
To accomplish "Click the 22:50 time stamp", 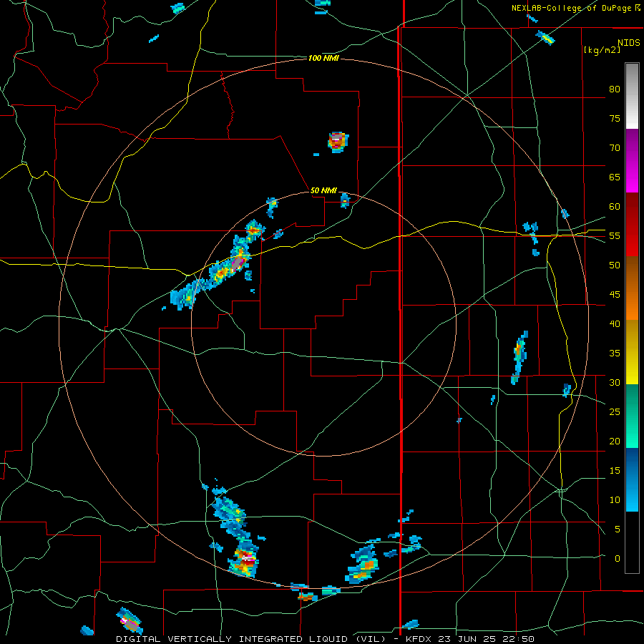I will tap(519, 639).
